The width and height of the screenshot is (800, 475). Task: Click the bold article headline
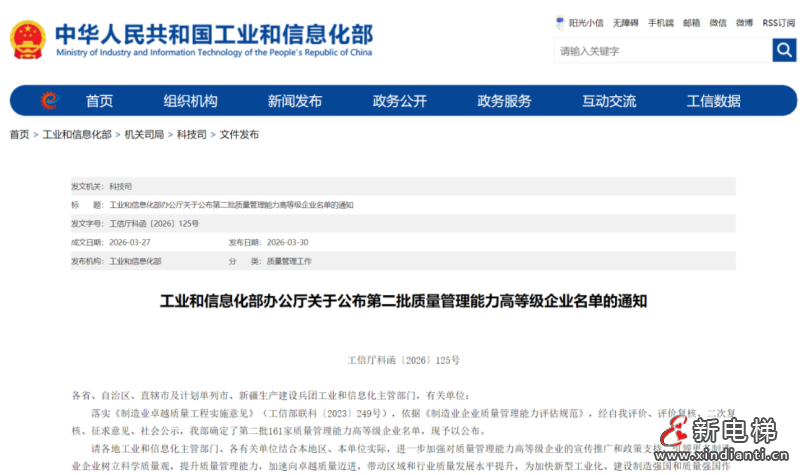coord(404,301)
